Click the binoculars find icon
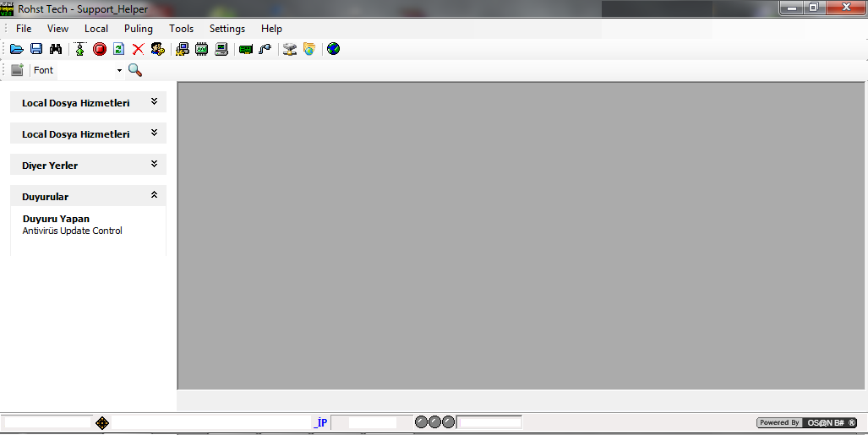Image resolution: width=868 pixels, height=435 pixels. (x=56, y=49)
